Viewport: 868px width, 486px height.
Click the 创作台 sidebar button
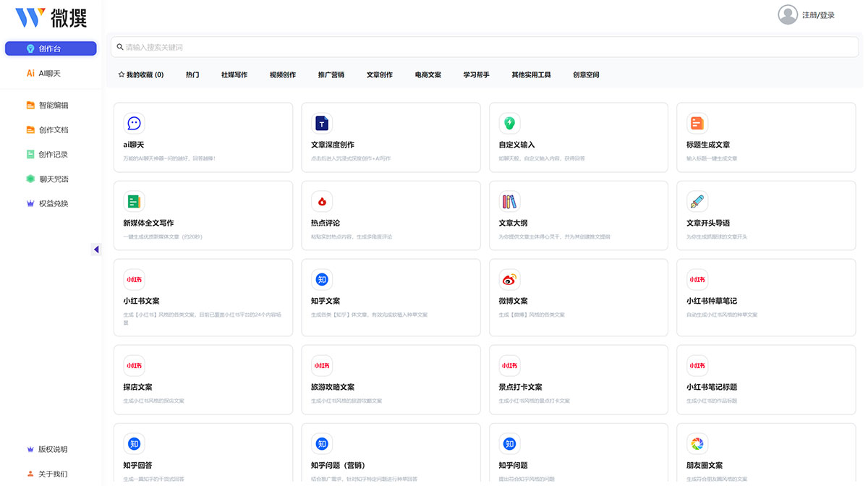point(51,48)
